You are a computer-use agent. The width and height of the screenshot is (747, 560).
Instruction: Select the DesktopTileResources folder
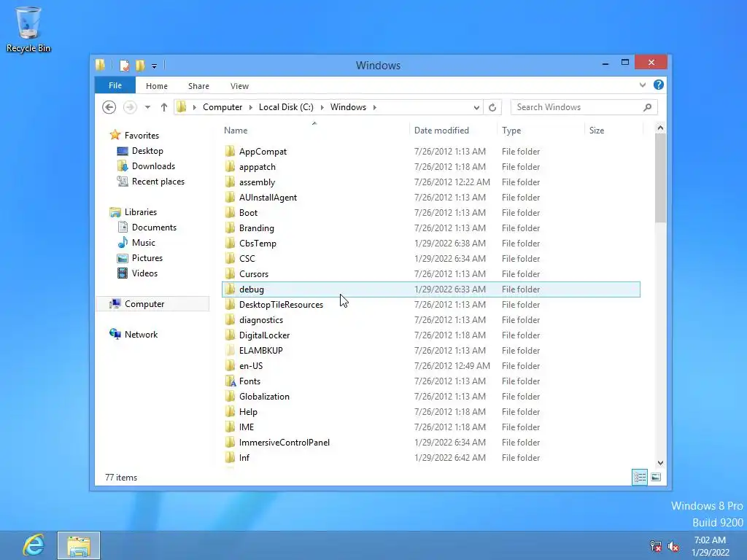281,305
